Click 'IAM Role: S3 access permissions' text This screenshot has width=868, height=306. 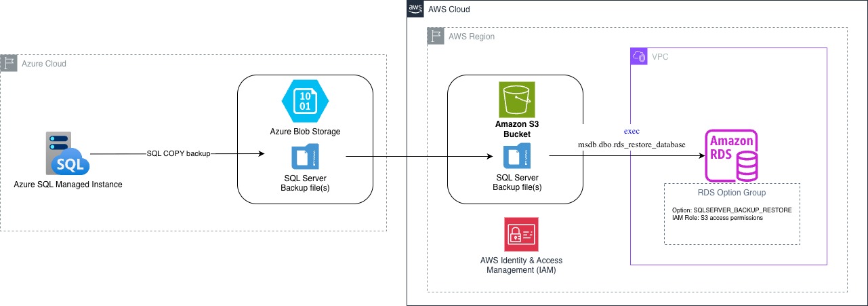718,218
